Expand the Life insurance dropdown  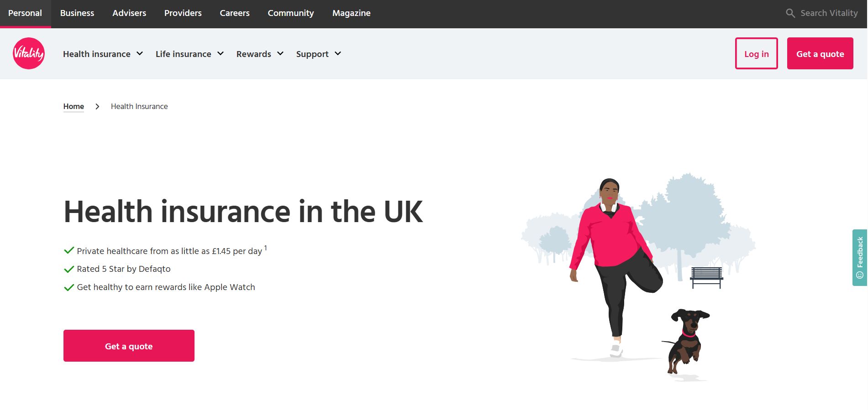189,54
